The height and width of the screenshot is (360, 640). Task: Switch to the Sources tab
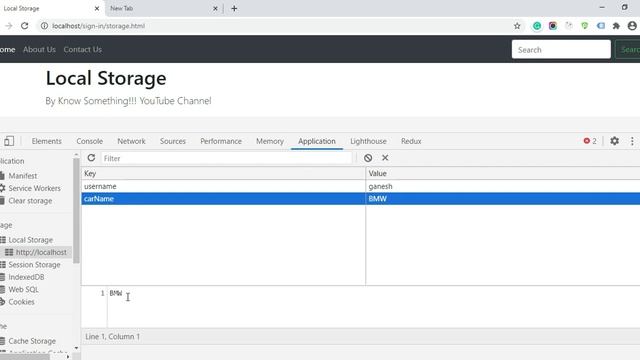(x=173, y=141)
